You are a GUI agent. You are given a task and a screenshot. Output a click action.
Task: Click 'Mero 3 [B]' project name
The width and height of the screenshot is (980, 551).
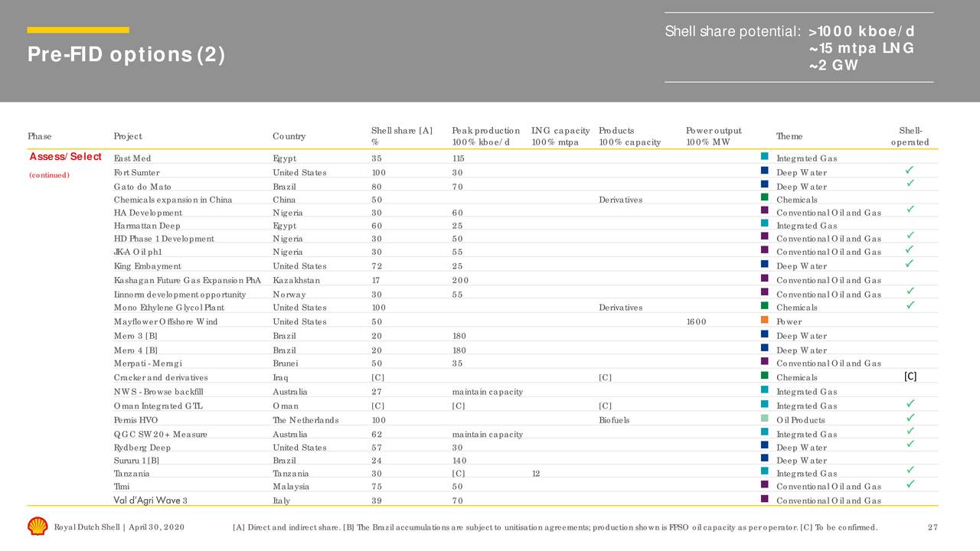[136, 336]
